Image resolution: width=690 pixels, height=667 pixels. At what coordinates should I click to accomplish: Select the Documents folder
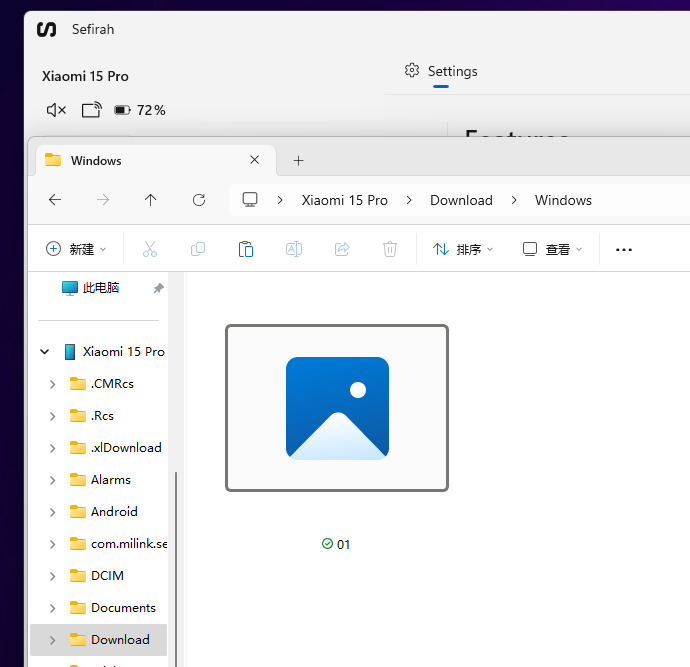pos(113,608)
